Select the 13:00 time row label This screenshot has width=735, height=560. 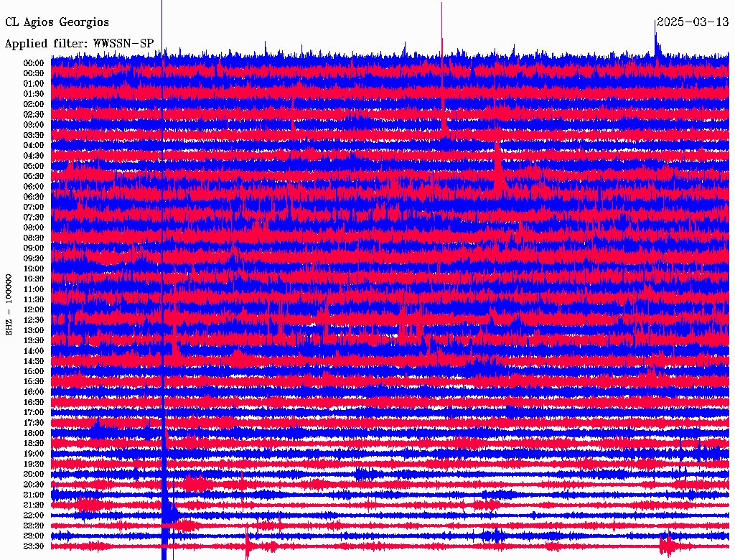(x=34, y=331)
